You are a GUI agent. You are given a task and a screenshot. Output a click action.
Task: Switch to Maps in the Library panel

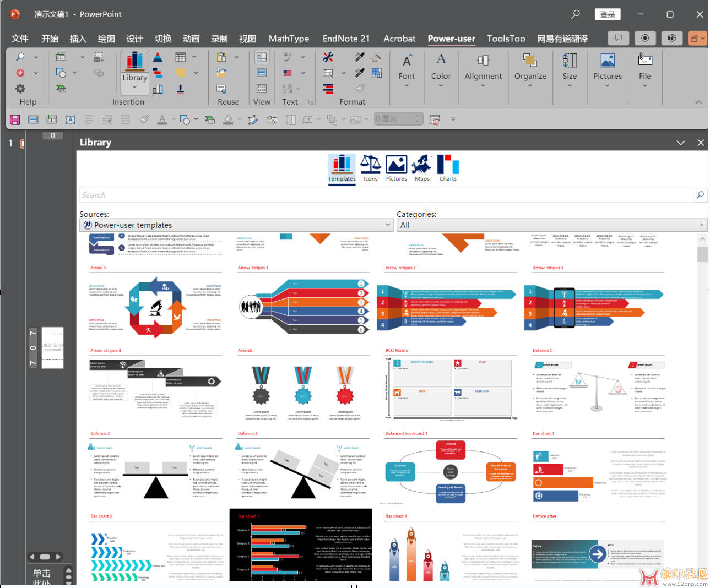[x=422, y=167]
